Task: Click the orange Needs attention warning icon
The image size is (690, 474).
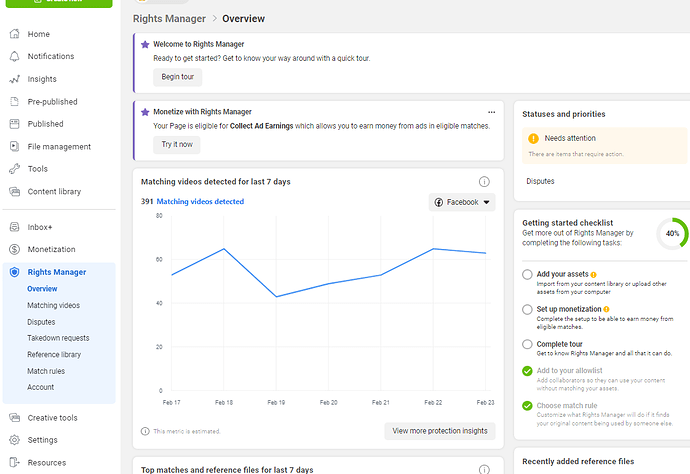Action: click(x=533, y=139)
